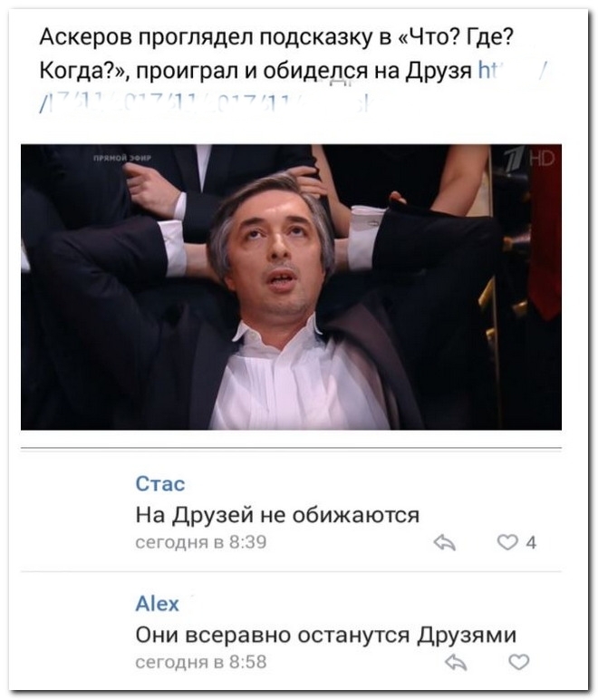The width and height of the screenshot is (598, 700).
Task: Click the post headline about Аскеров
Action: (x=276, y=53)
